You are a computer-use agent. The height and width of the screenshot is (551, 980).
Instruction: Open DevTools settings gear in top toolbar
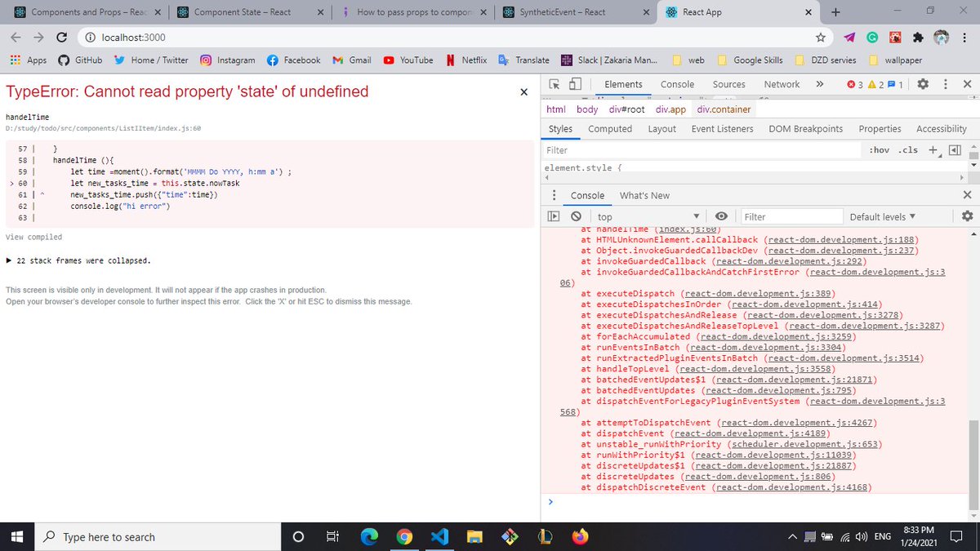click(x=924, y=84)
